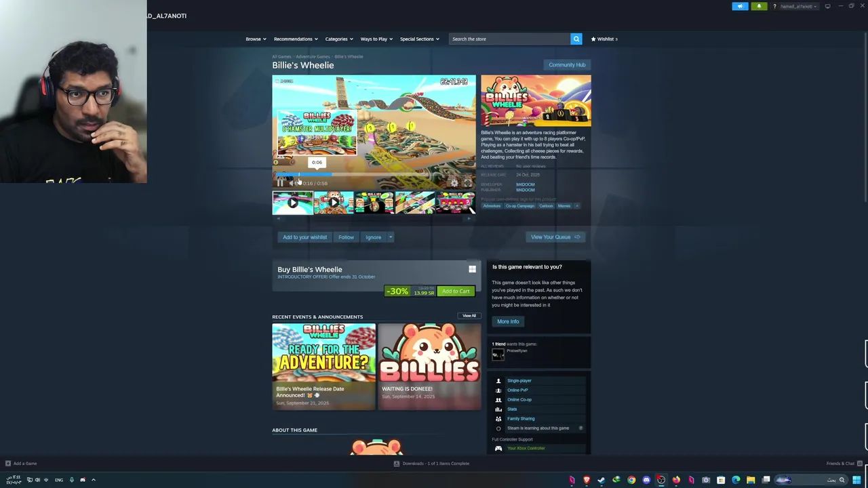Click Add a Game in footer
The height and width of the screenshot is (488, 868).
pyautogui.click(x=21, y=464)
